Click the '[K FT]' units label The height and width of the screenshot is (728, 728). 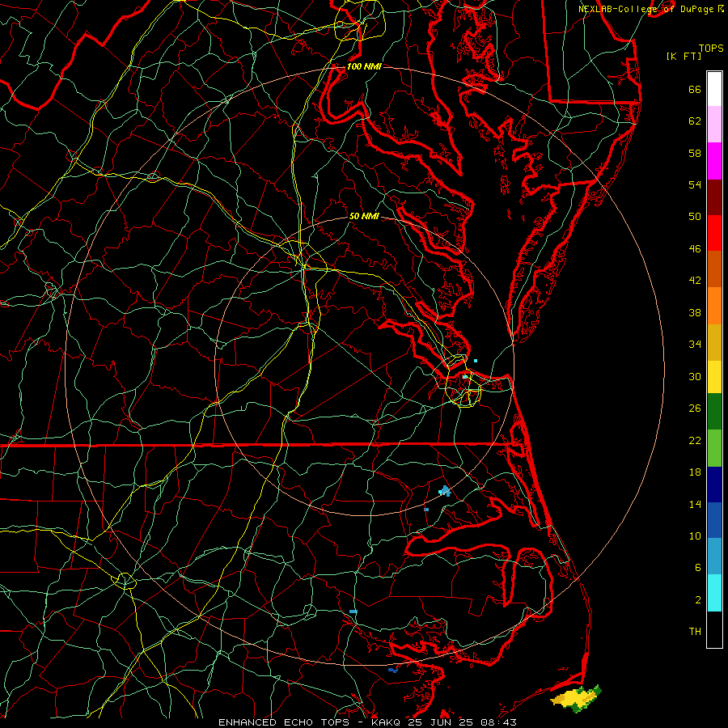click(684, 56)
